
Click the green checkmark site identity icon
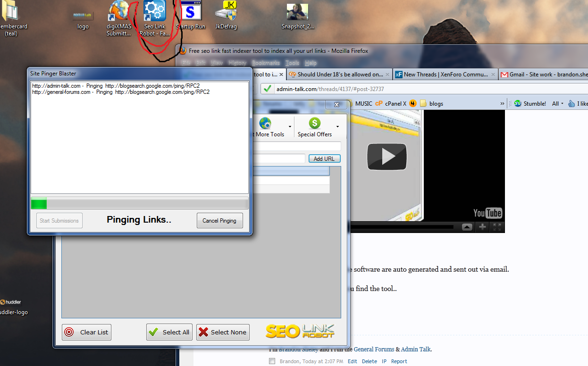pos(268,89)
